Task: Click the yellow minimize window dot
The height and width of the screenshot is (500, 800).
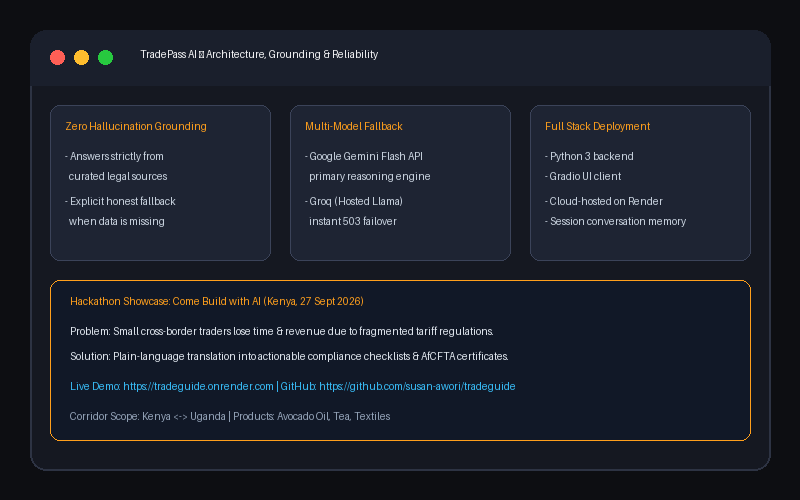Action: tap(82, 58)
